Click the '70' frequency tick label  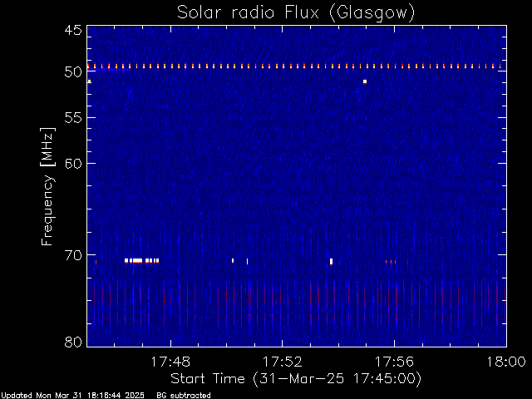(x=73, y=255)
